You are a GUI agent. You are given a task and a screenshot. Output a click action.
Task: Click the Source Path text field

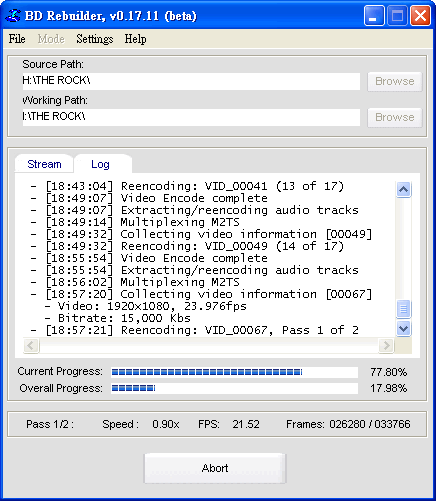pyautogui.click(x=191, y=81)
